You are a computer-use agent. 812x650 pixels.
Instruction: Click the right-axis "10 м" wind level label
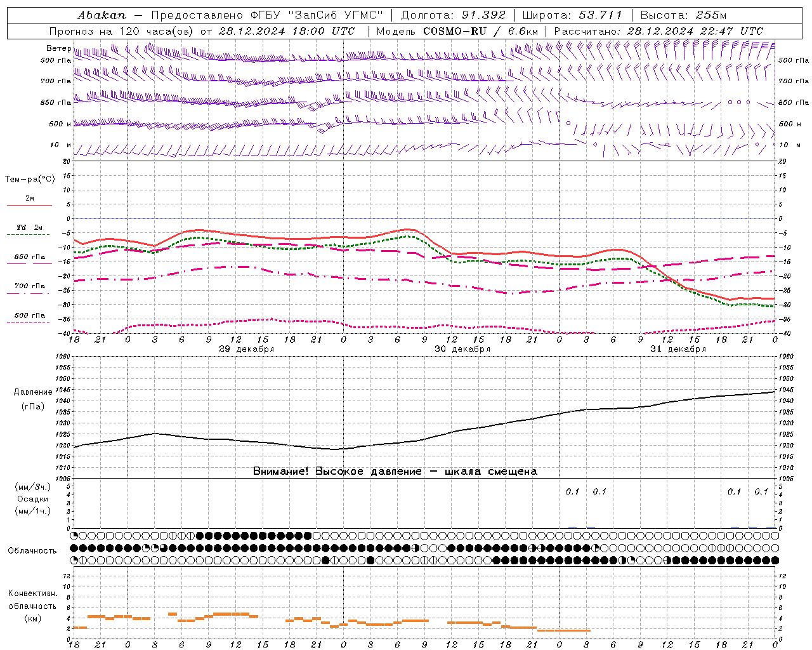[x=789, y=145]
